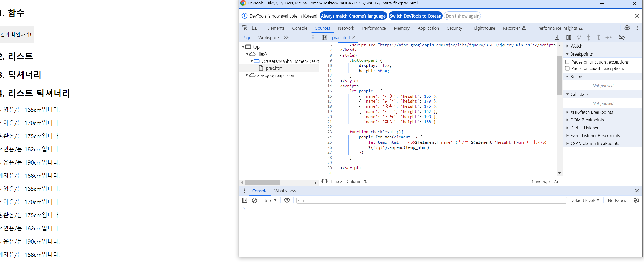Click Switch DevTools to Korean button

coord(415,16)
